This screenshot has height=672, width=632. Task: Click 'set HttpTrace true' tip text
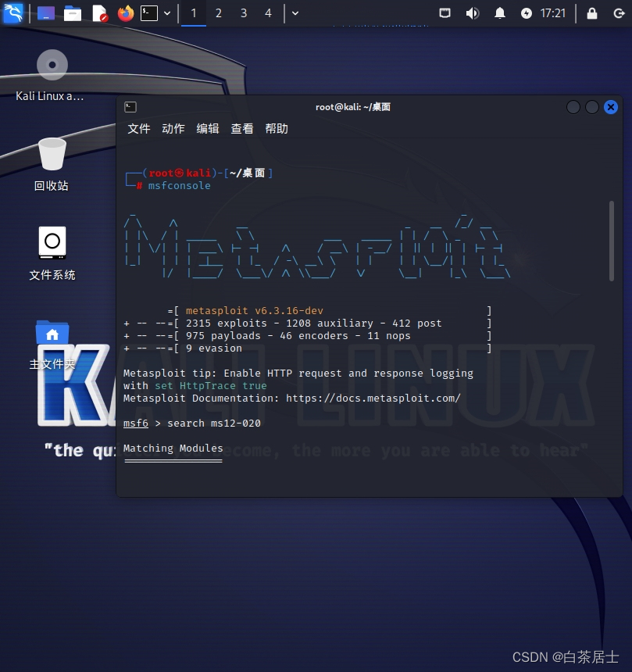point(211,386)
